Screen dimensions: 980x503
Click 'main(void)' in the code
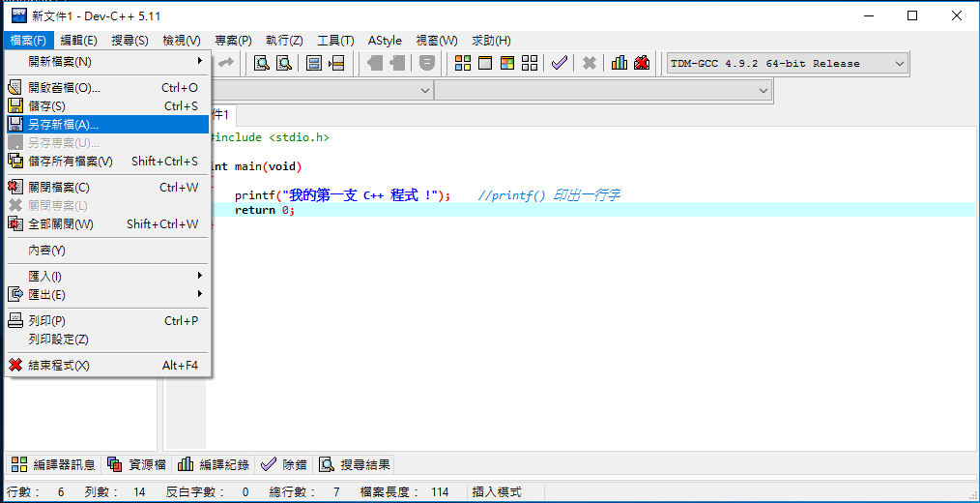pos(268,166)
